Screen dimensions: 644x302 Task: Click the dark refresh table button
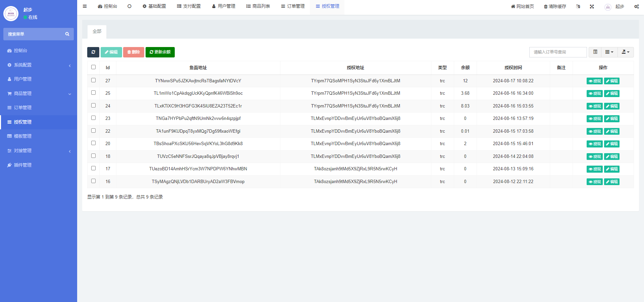[93, 52]
